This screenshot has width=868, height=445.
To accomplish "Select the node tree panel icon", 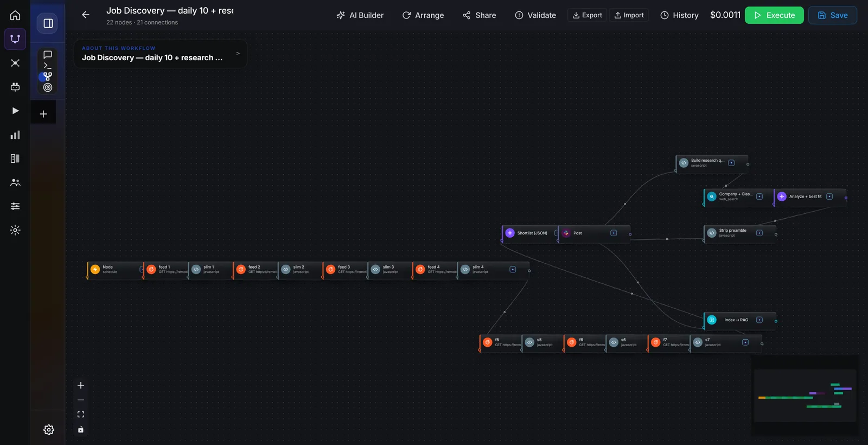I will tap(48, 77).
